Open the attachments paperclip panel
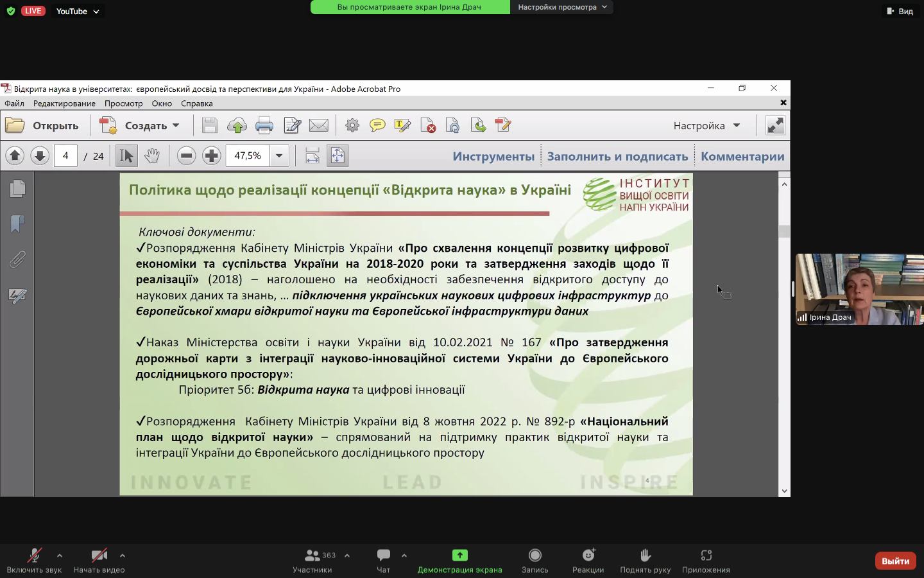 [17, 259]
